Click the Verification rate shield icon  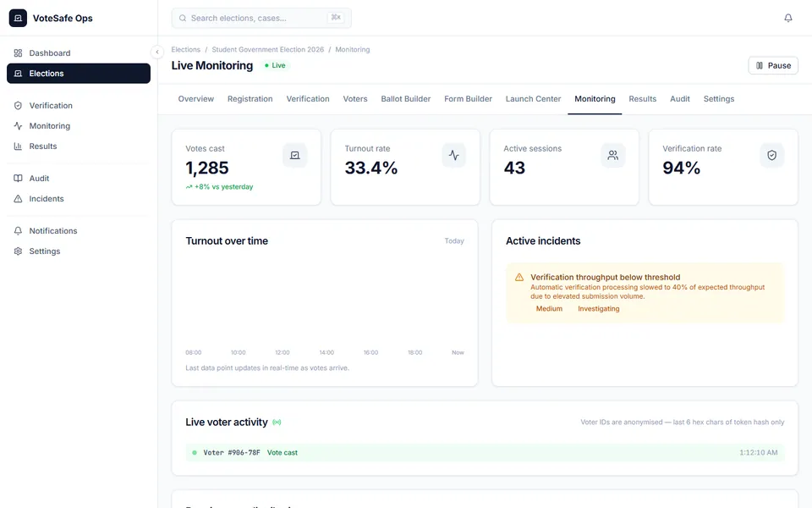771,155
